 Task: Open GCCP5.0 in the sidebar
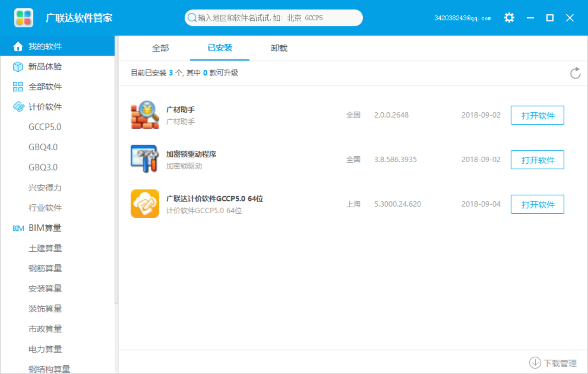click(45, 127)
